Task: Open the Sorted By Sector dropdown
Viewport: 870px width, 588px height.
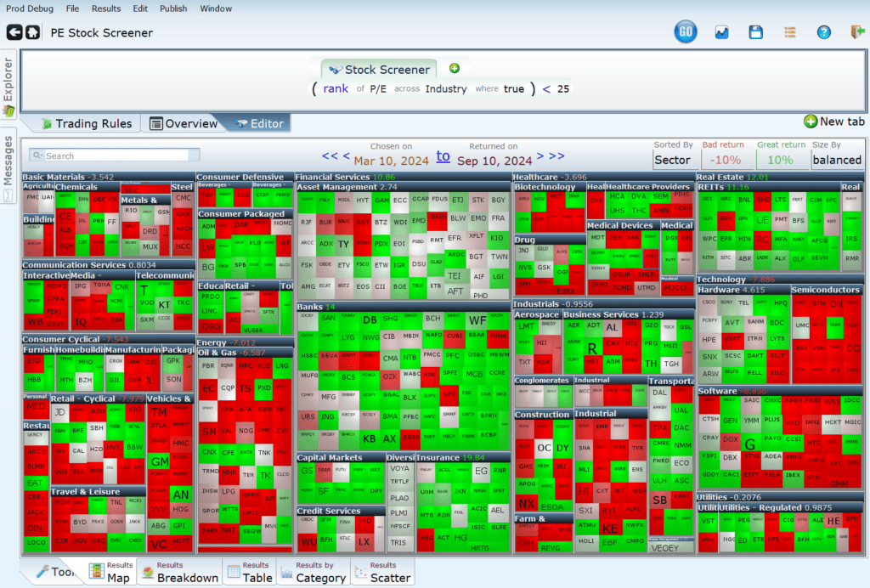Action: (x=673, y=160)
